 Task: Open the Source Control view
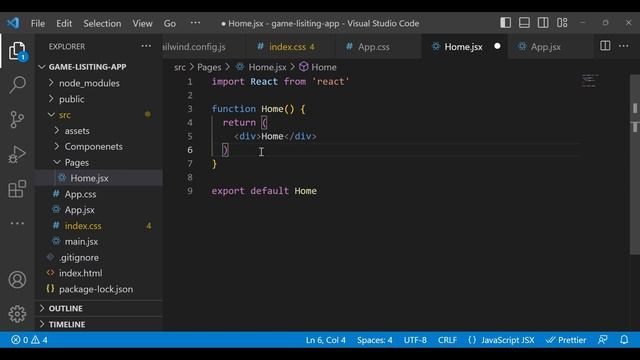[17, 120]
